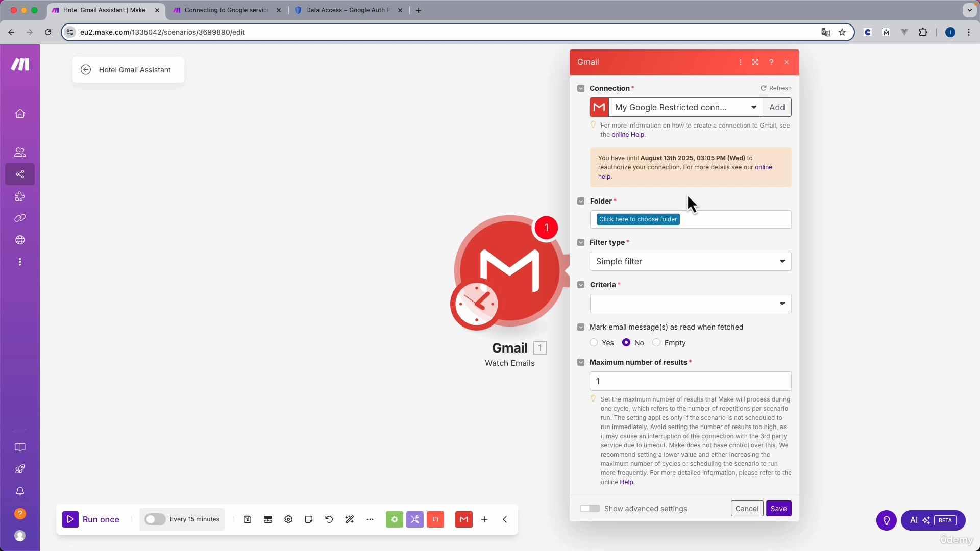Click green Flow control gear icon

point(395,519)
